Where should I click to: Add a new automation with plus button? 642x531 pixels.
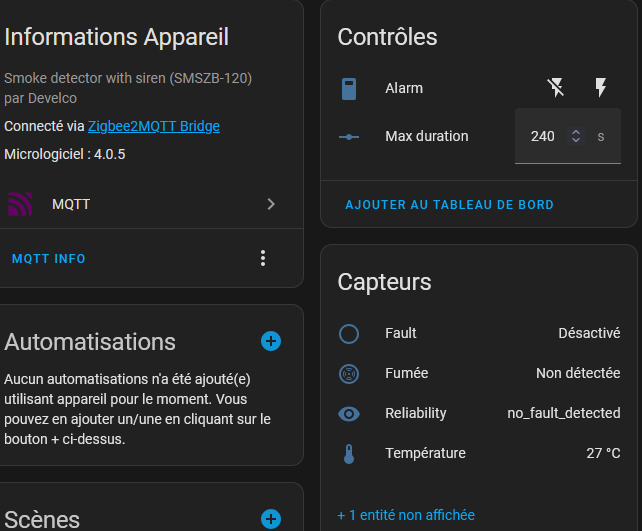click(271, 341)
